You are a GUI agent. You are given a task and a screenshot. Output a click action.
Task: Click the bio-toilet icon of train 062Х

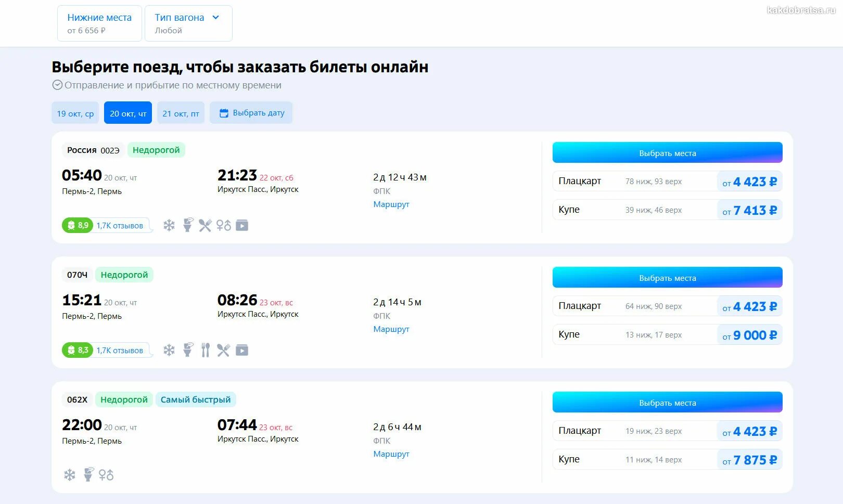click(88, 474)
